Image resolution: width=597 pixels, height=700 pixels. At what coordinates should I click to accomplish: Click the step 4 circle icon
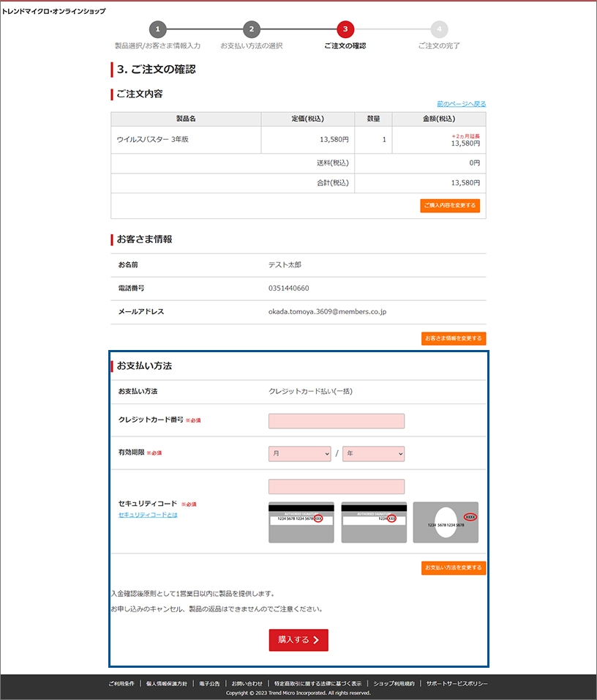(x=439, y=29)
